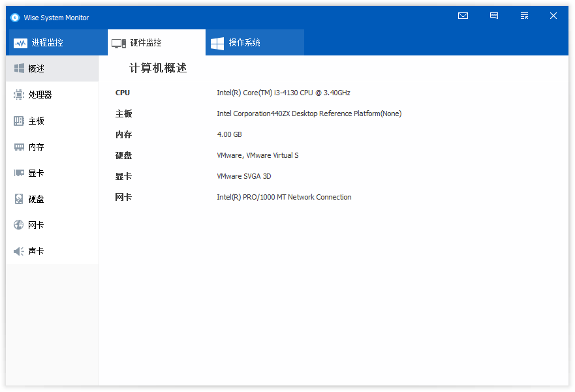Click the Wise System Monitor title text
The height and width of the screenshot is (392, 575).
pos(56,18)
